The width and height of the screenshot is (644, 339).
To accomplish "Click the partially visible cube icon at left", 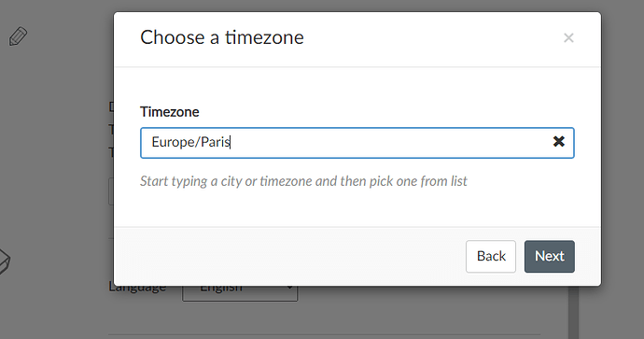I will (4, 261).
